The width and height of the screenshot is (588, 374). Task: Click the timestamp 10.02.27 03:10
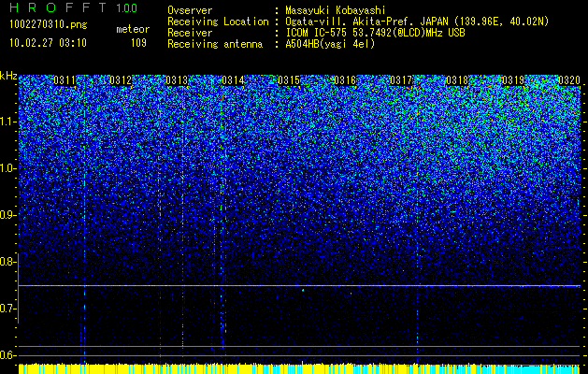(x=48, y=43)
